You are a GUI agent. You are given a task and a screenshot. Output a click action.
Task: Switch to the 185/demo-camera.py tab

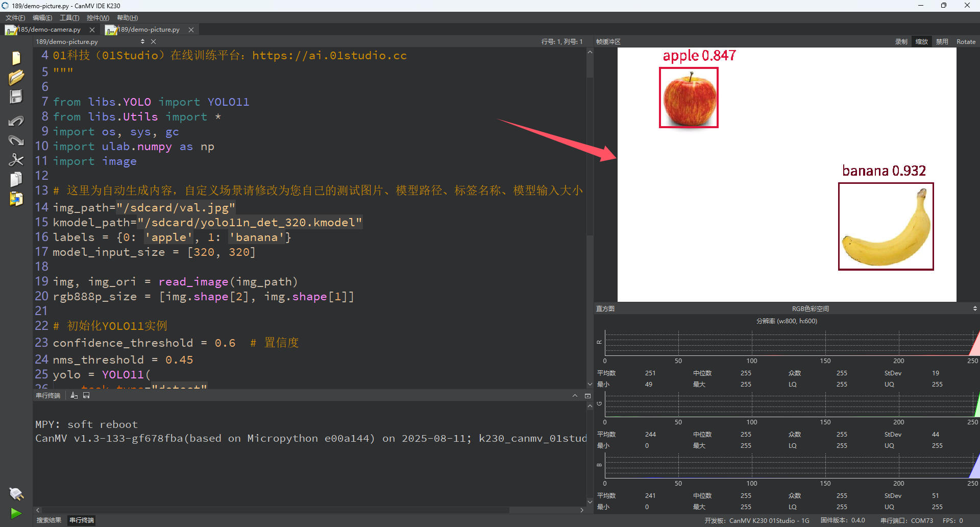[50, 30]
